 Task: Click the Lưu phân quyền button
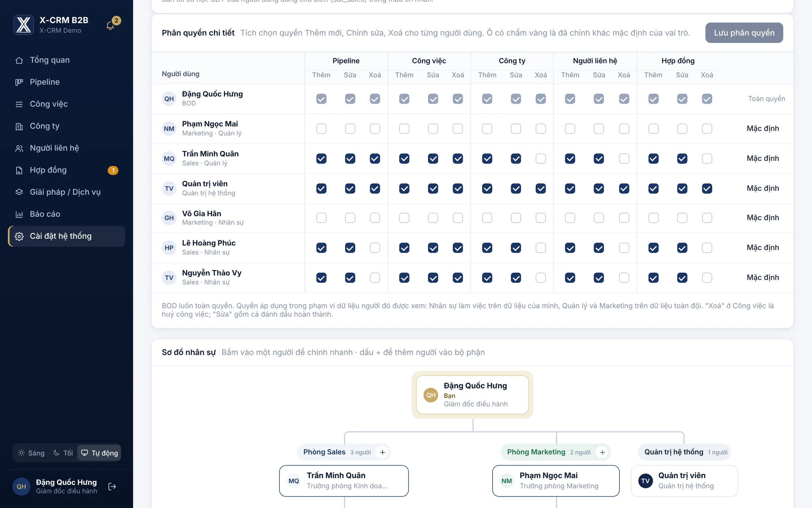click(x=744, y=33)
